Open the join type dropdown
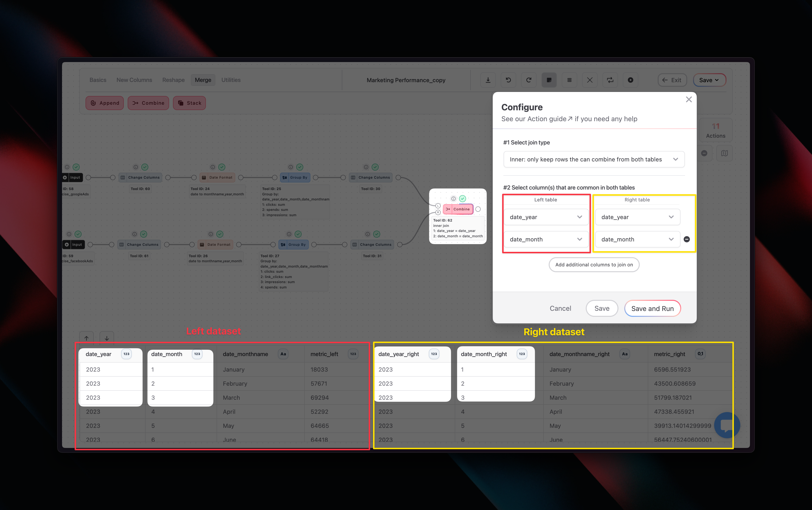The height and width of the screenshot is (510, 812). coord(594,159)
